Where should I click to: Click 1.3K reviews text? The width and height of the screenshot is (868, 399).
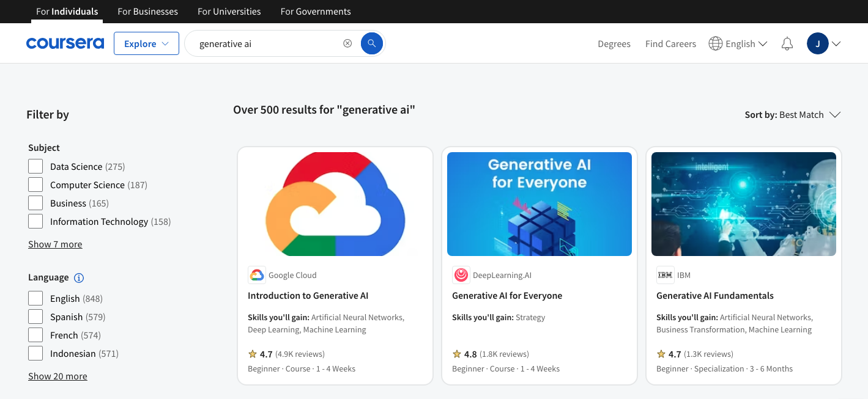[708, 354]
